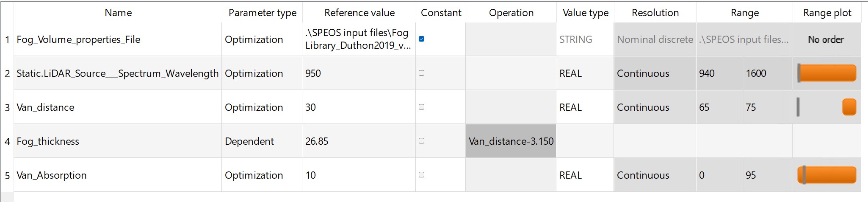Enable Constant checkbox for Van_distance

[x=421, y=107]
